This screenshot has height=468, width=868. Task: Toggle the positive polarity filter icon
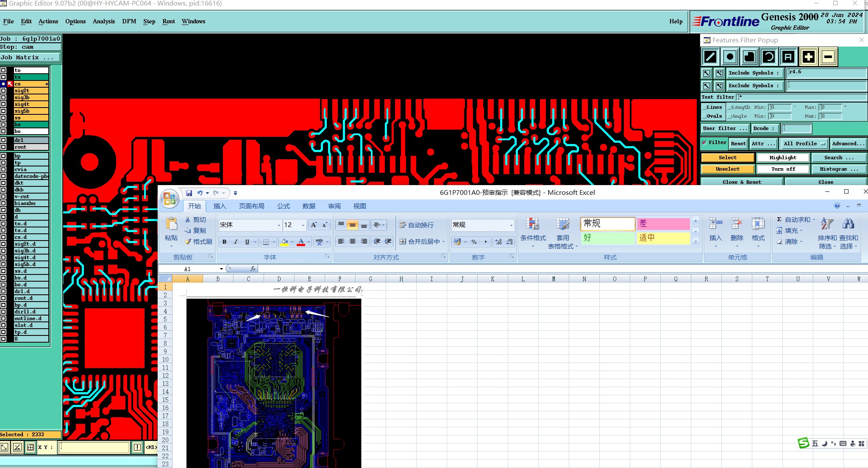(x=808, y=57)
